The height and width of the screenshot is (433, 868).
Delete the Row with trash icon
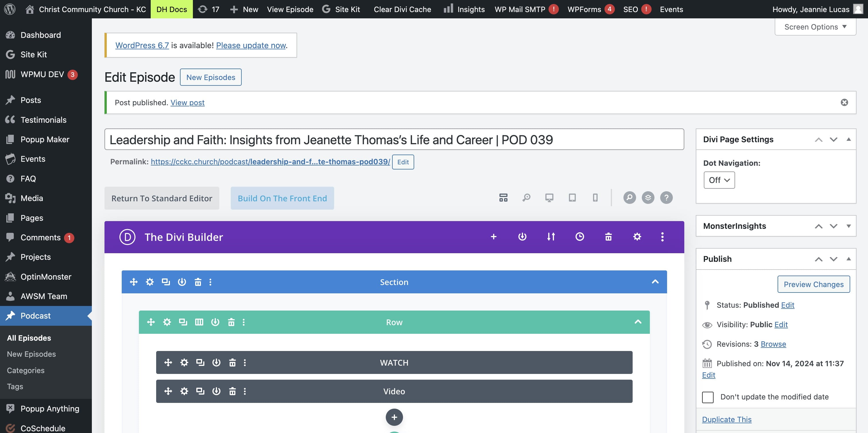pyautogui.click(x=231, y=322)
